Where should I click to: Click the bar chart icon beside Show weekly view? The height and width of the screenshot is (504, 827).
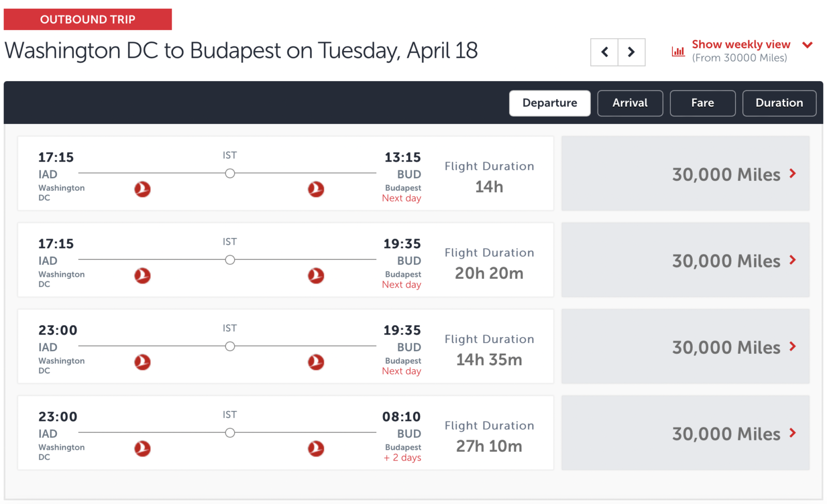pos(678,51)
